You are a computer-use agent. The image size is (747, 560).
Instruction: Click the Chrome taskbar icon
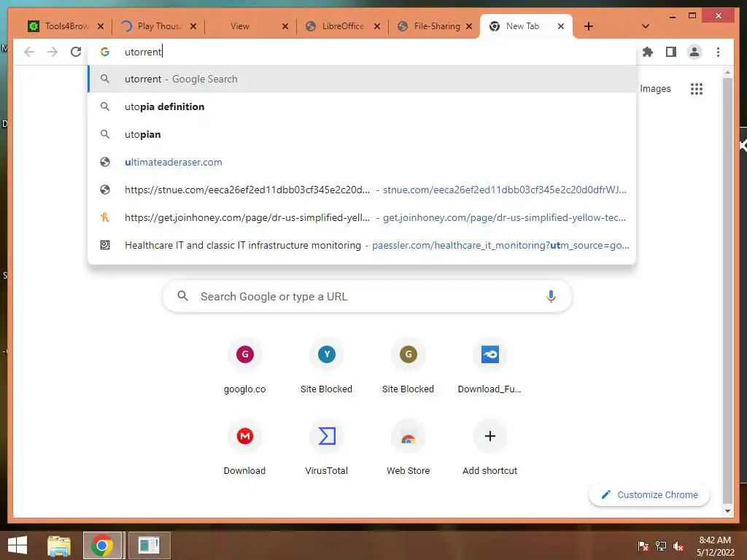[x=102, y=545]
